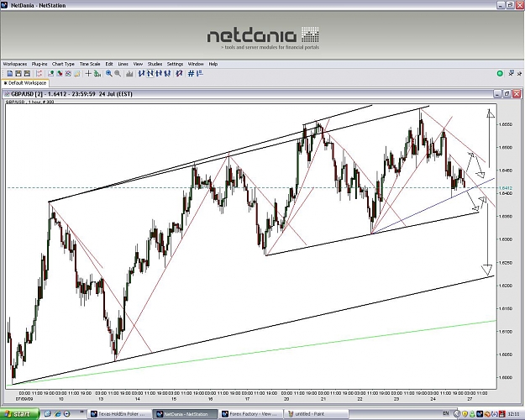Select the Default Workspace tab

(25, 82)
